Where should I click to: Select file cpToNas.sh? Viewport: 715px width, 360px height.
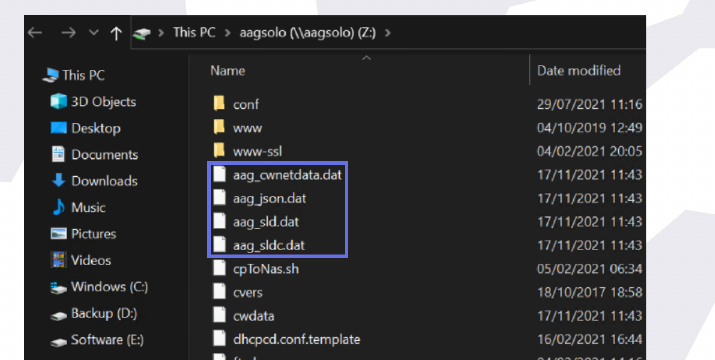(x=266, y=269)
